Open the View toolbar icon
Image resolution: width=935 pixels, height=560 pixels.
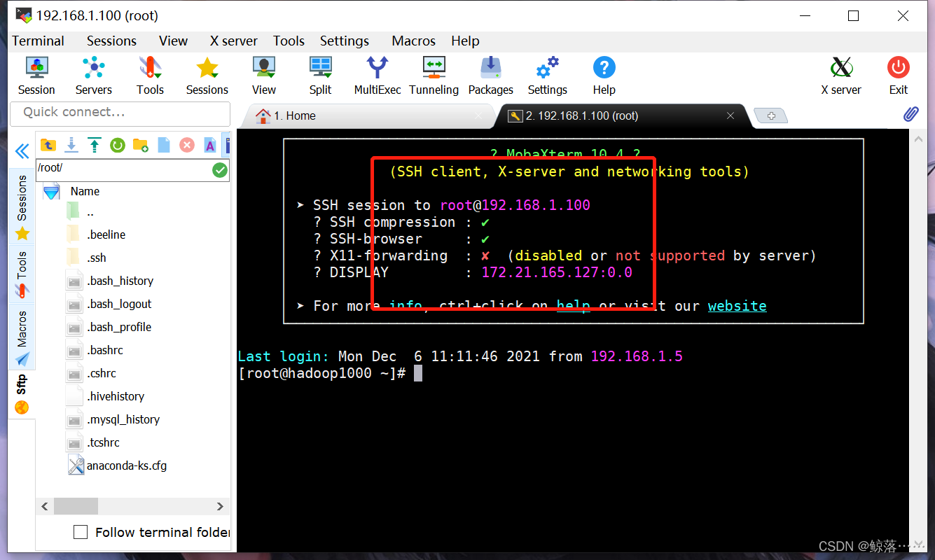[x=263, y=76]
